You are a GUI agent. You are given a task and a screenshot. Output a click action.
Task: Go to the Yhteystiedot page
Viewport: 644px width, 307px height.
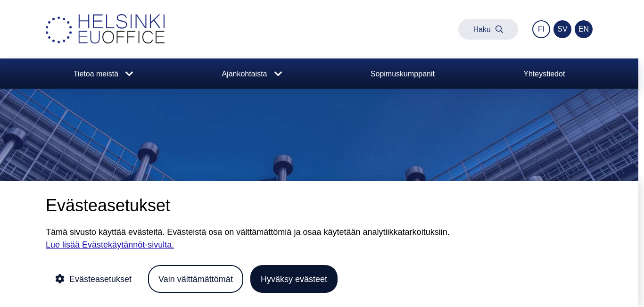(x=544, y=74)
